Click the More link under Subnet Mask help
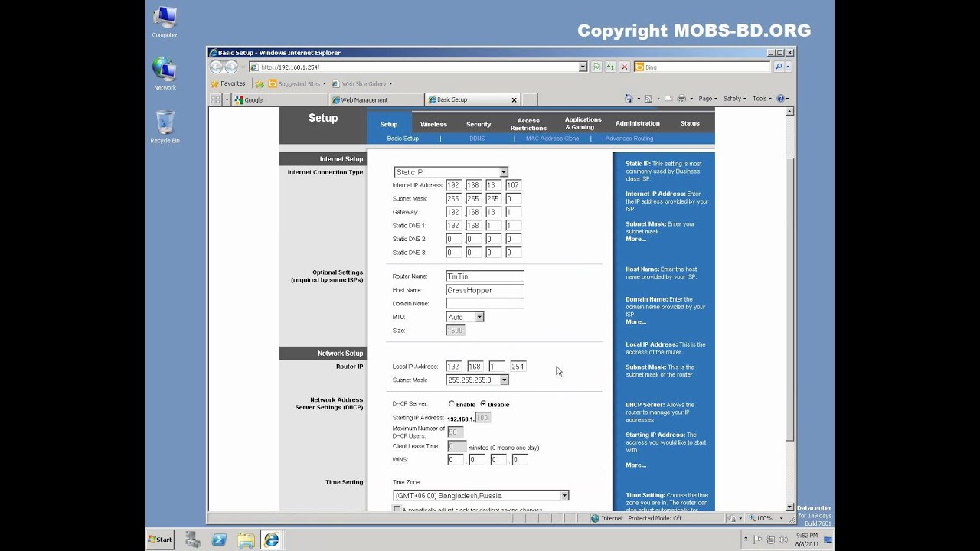980x551 pixels. pos(635,239)
